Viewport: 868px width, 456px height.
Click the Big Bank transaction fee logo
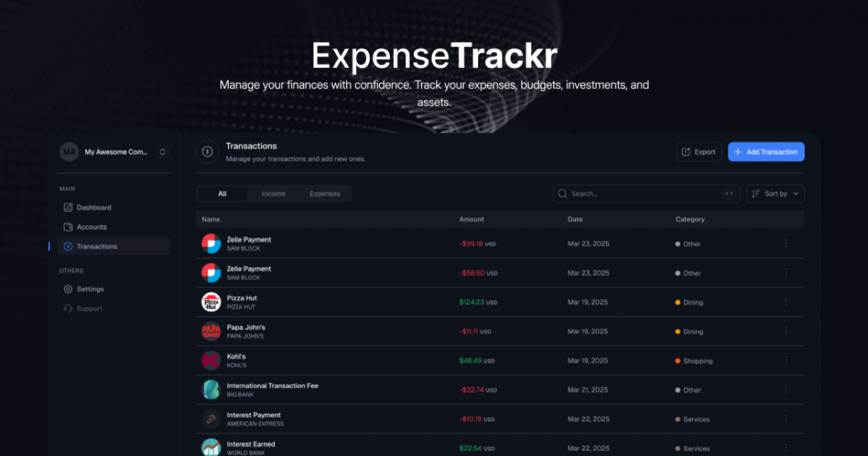[210, 389]
